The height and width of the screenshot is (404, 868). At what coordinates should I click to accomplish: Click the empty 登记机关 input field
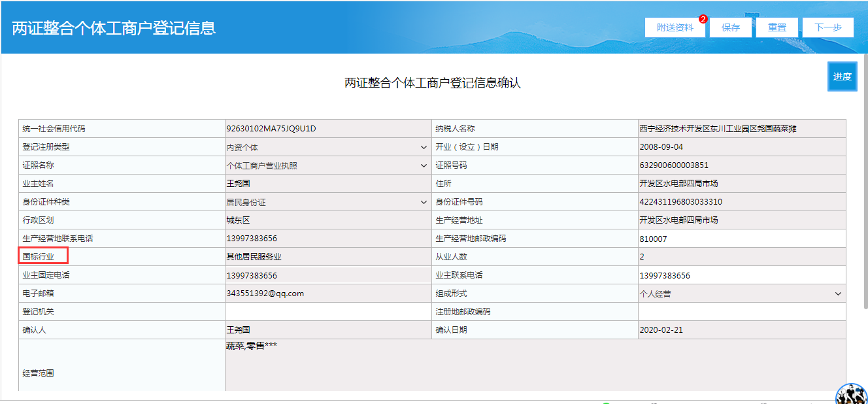[327, 311]
